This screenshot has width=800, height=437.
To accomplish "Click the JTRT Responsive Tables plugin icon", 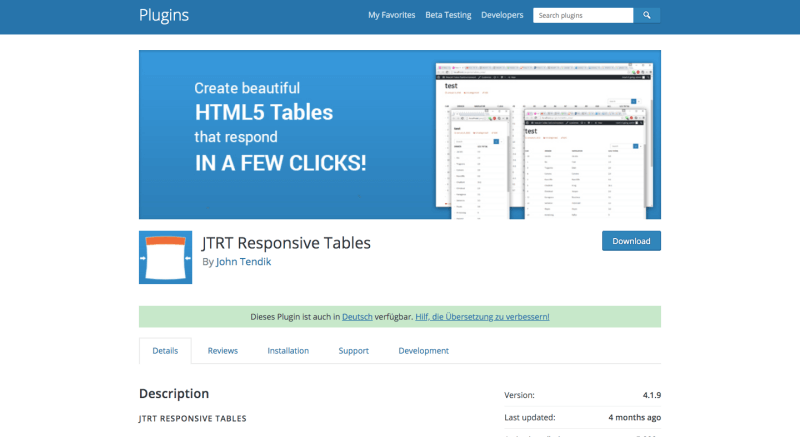I will click(x=165, y=257).
